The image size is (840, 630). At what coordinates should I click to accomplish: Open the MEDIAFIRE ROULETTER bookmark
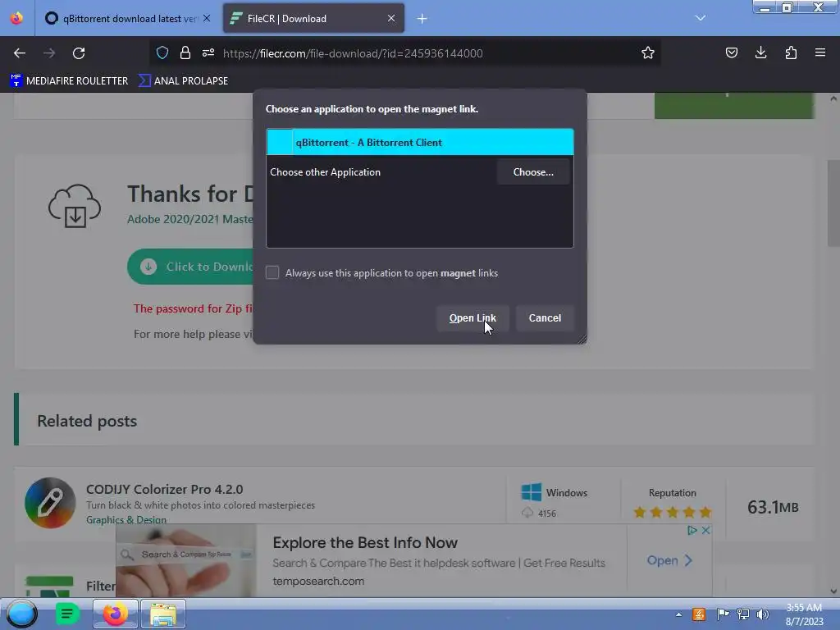pos(69,81)
